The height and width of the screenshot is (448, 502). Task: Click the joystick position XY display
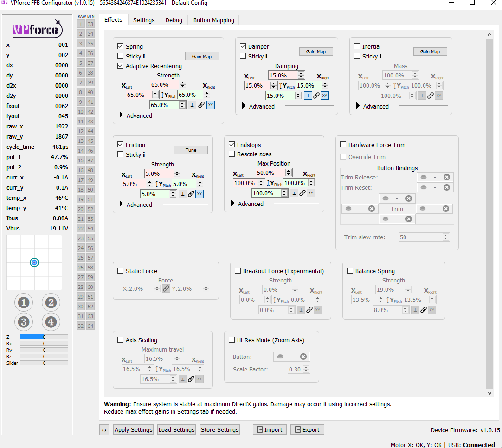click(x=34, y=262)
